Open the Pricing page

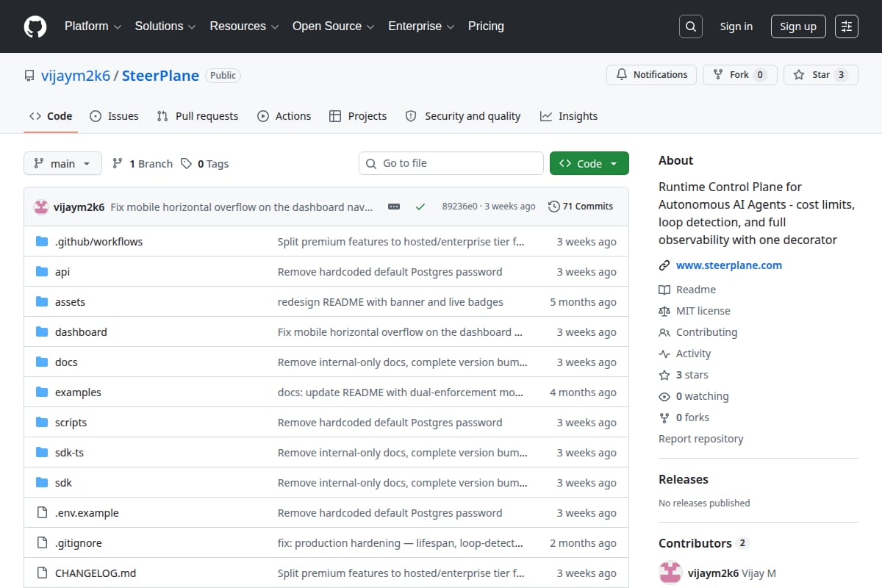[486, 26]
